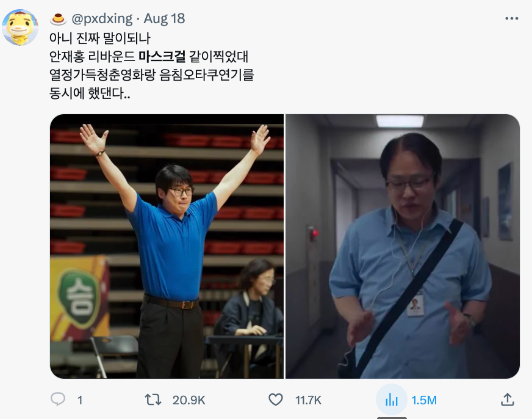The width and height of the screenshot is (532, 419).
Task: Open the right photo of man with earphones
Action: (x=403, y=246)
